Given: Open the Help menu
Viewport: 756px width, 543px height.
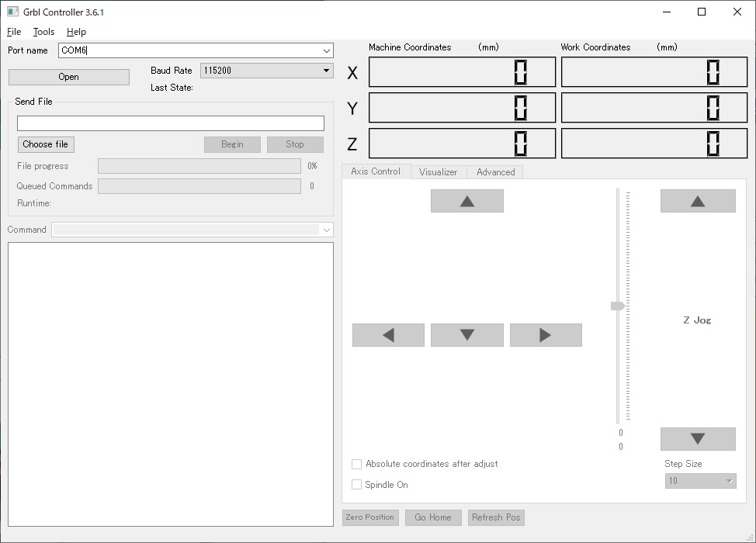Looking at the screenshot, I should [x=76, y=32].
